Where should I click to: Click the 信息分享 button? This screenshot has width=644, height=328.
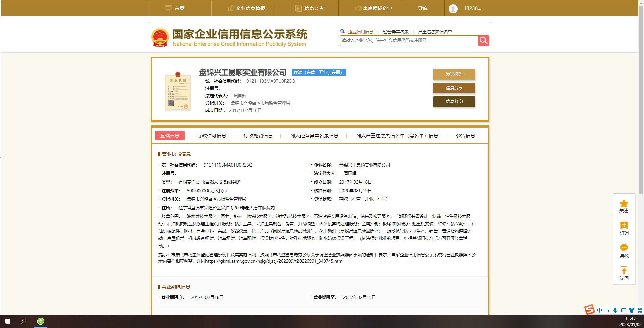pos(454,88)
